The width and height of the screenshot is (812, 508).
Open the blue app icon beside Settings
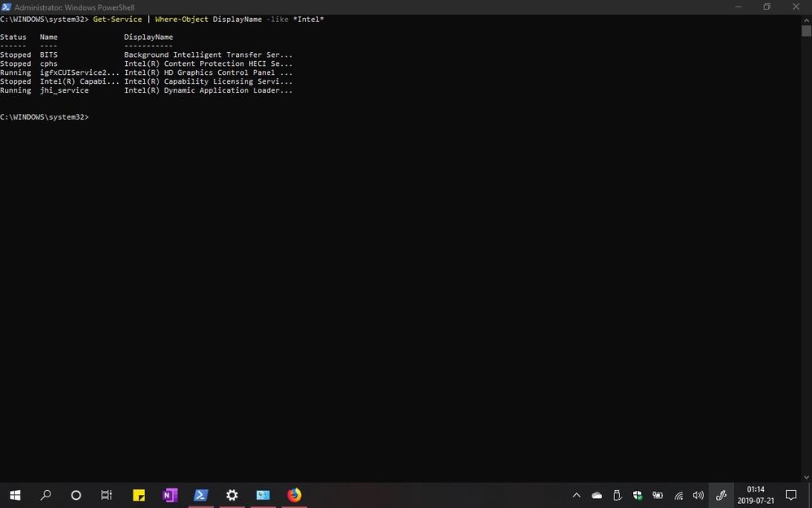click(263, 495)
